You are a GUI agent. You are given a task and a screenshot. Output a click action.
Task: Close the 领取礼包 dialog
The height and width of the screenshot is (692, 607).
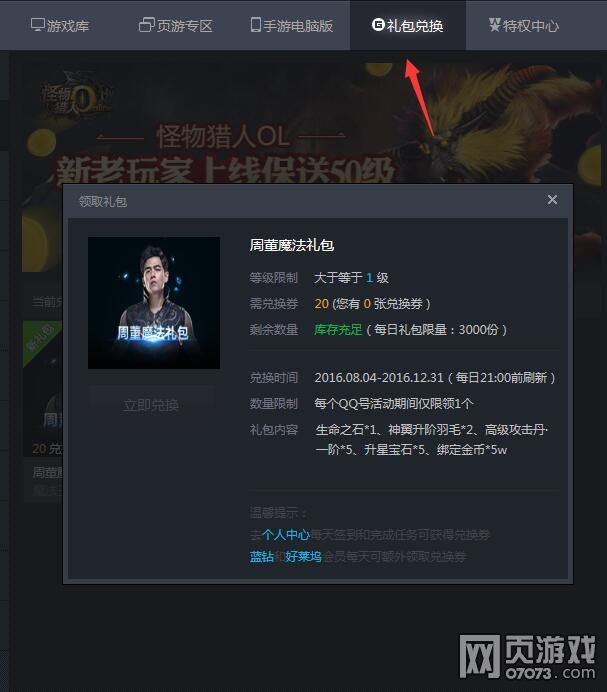pyautogui.click(x=552, y=200)
